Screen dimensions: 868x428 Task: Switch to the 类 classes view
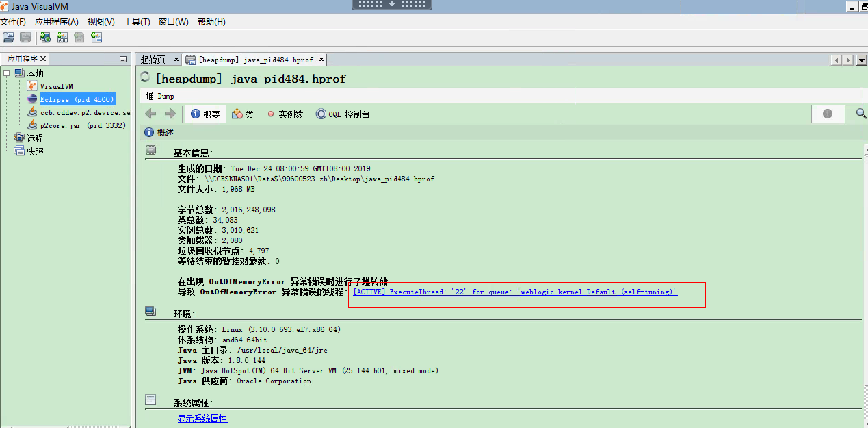tap(243, 114)
